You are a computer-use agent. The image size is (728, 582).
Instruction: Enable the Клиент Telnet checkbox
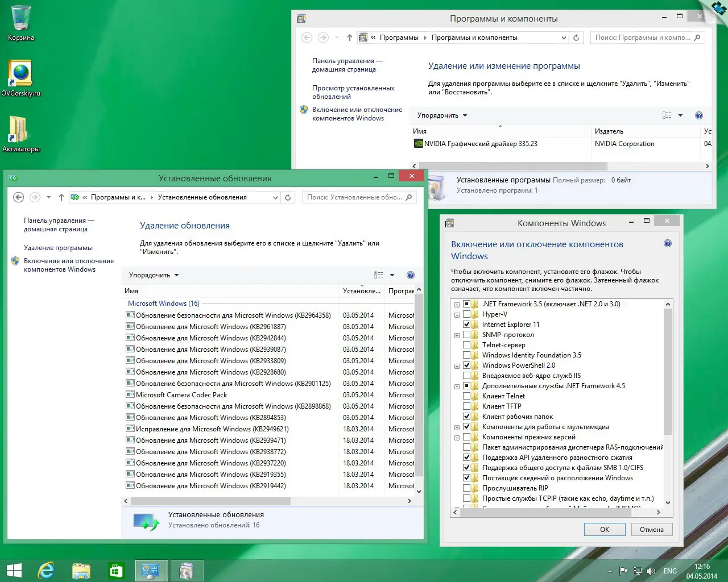pos(466,396)
